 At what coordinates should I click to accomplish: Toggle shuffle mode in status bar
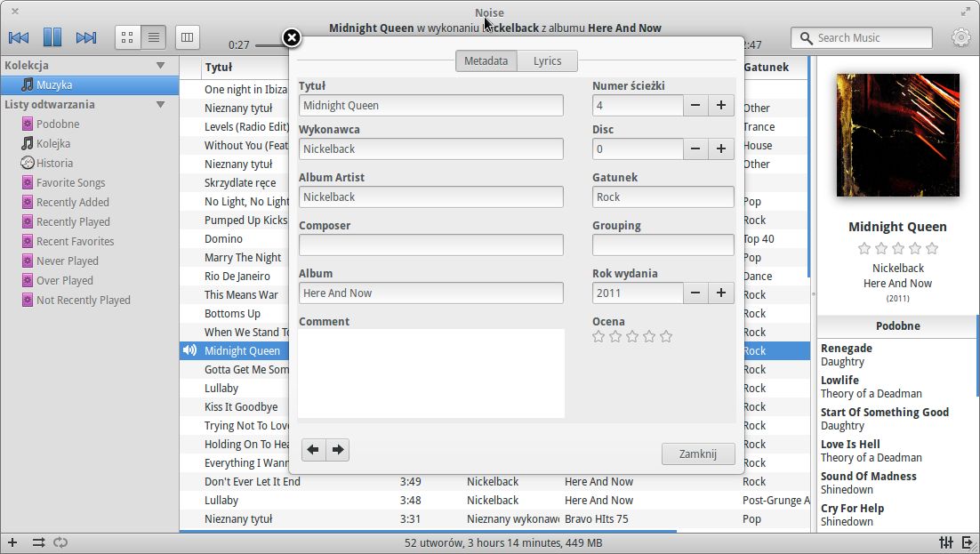[x=39, y=542]
